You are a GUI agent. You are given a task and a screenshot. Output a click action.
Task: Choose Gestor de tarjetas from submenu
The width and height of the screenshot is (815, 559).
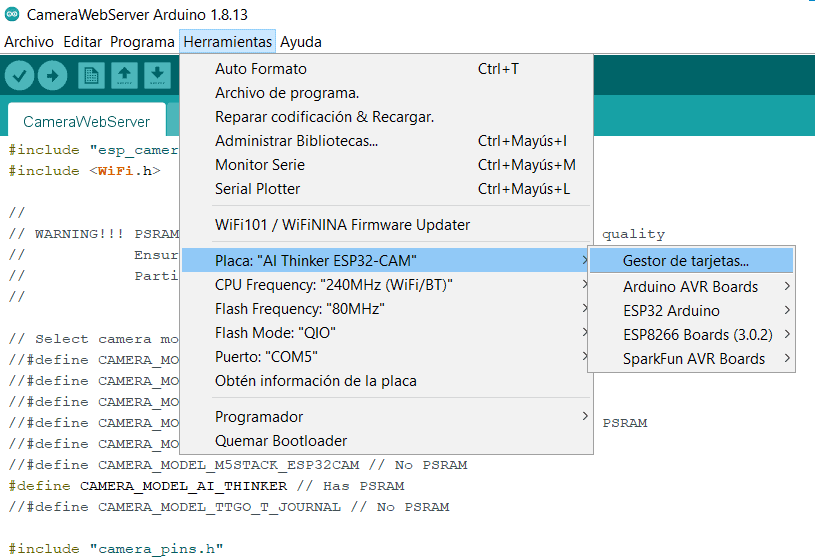click(x=686, y=261)
